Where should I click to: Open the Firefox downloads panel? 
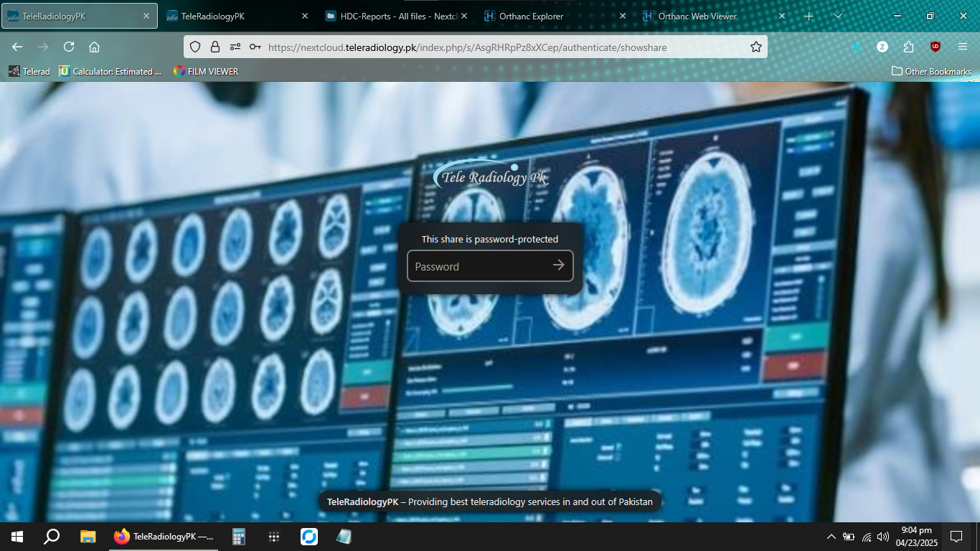pyautogui.click(x=856, y=47)
